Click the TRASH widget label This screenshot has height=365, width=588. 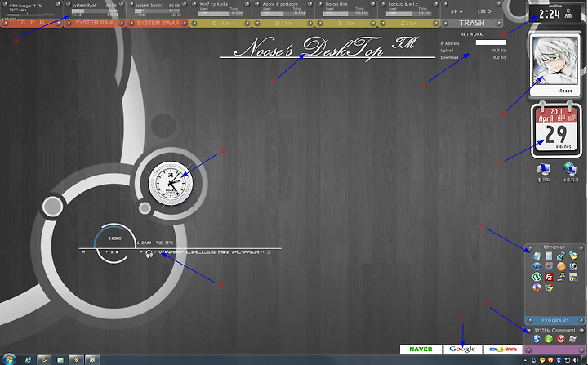(472, 23)
